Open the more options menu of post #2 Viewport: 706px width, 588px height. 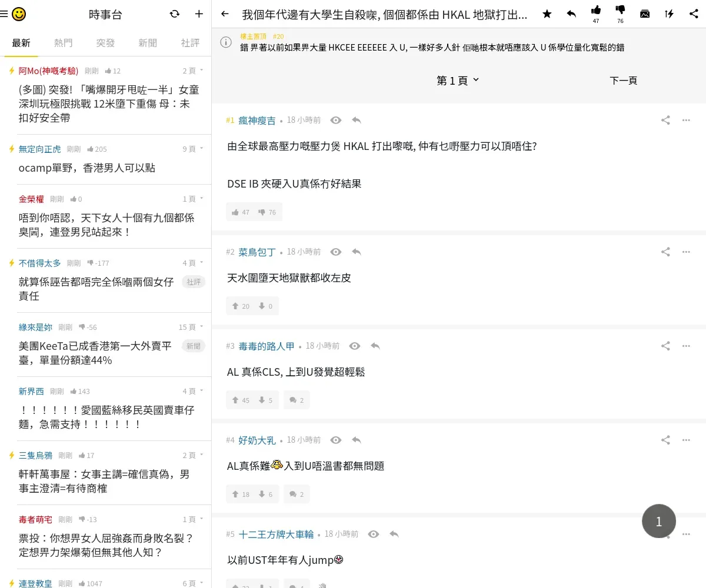coord(686,252)
